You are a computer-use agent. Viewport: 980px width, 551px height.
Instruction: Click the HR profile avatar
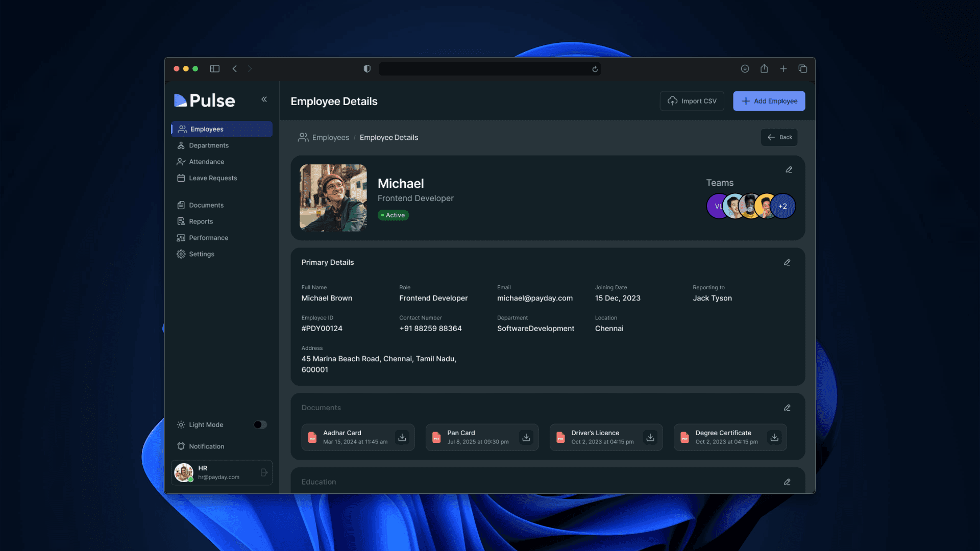click(x=184, y=472)
